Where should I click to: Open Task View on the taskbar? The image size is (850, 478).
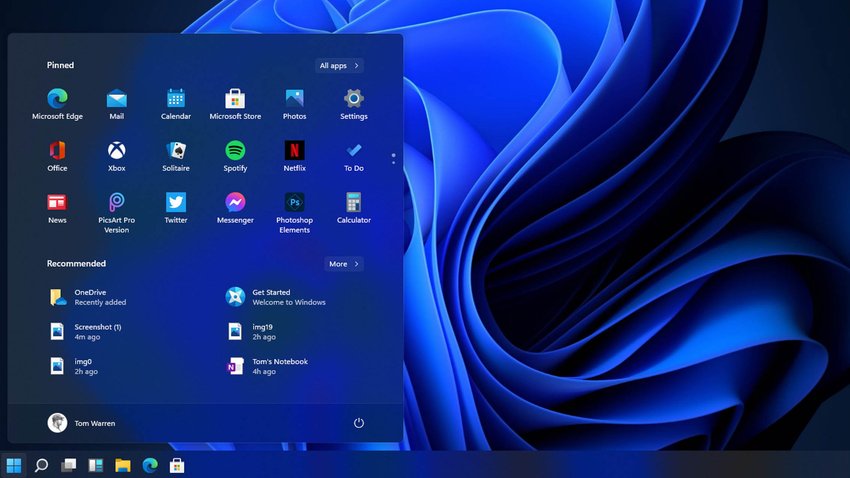pyautogui.click(x=68, y=465)
